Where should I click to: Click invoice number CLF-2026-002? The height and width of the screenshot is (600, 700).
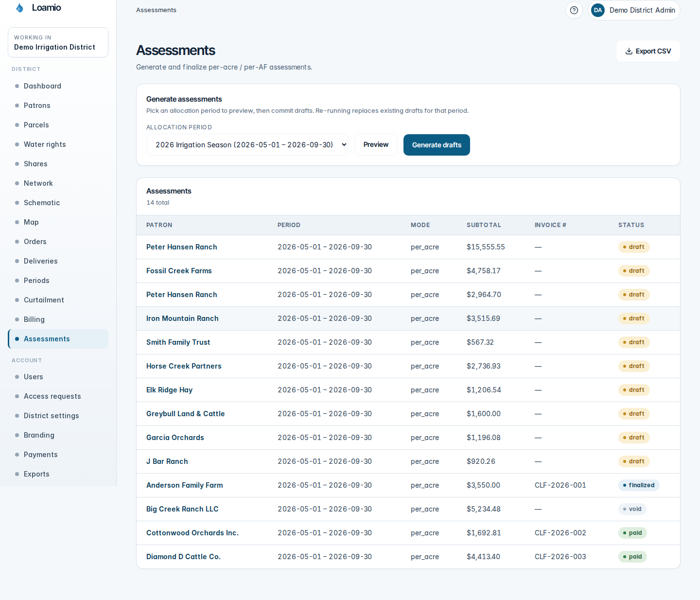pyautogui.click(x=560, y=533)
